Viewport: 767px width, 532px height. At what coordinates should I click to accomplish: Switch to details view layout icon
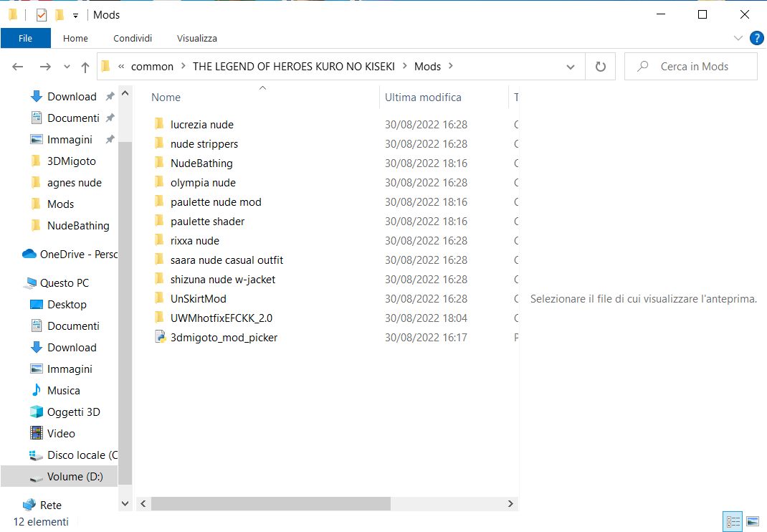coord(733,522)
